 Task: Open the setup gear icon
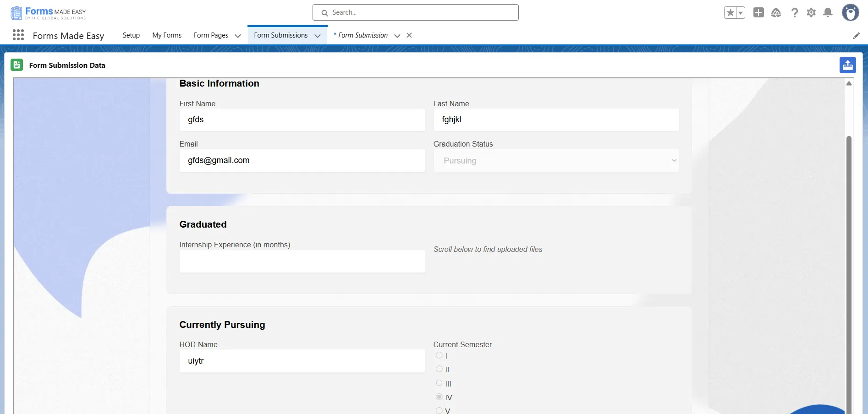pyautogui.click(x=811, y=13)
